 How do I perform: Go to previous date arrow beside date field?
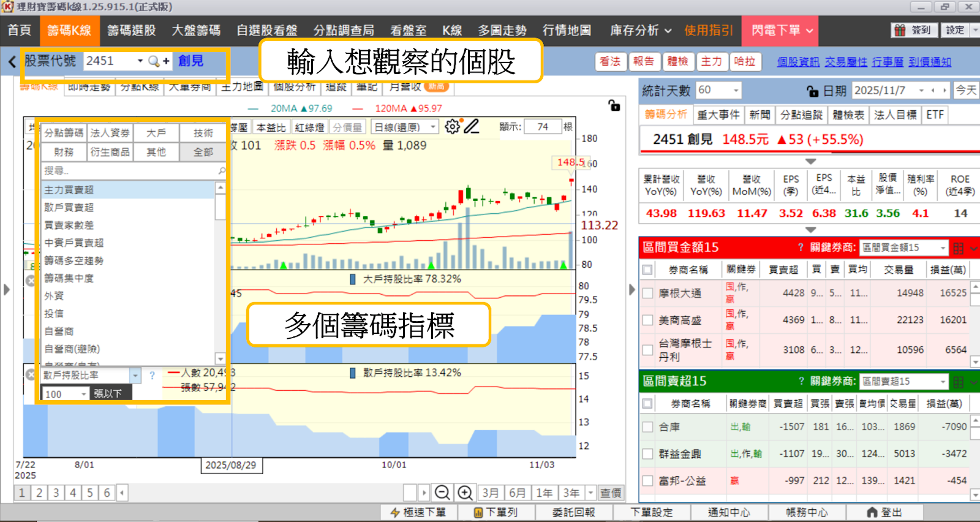tap(933, 91)
